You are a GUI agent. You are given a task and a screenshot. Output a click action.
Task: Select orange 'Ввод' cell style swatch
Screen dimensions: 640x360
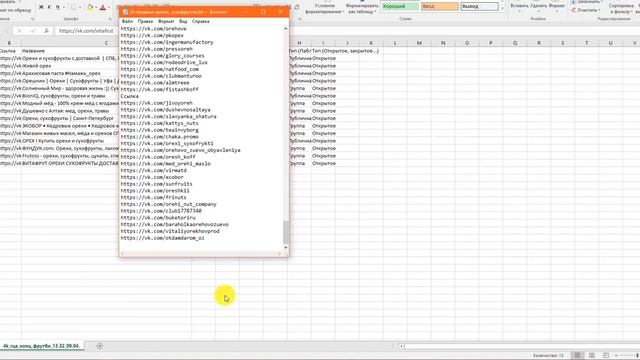440,7
